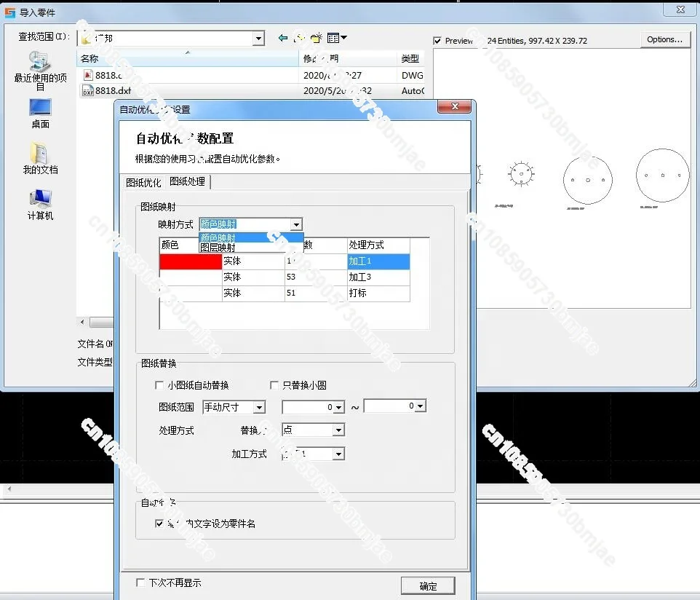Open the 替换为 点 dropdown
The width and height of the screenshot is (700, 600).
[x=339, y=430]
